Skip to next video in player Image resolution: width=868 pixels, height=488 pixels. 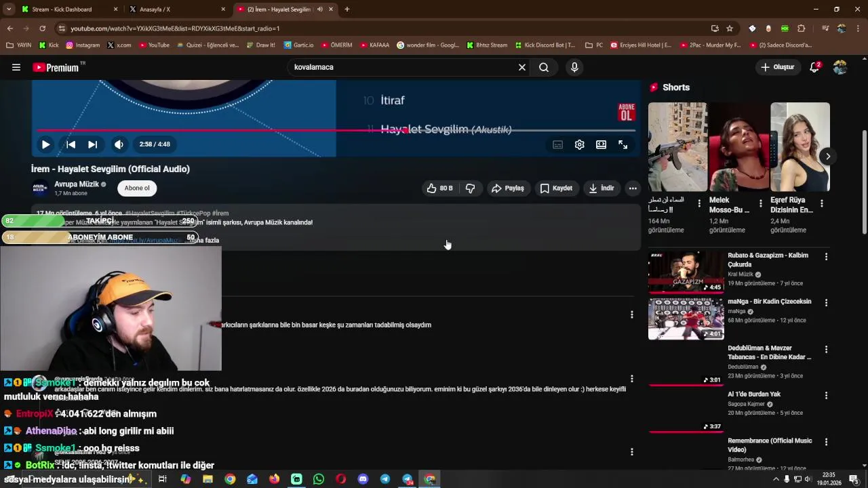pyautogui.click(x=93, y=144)
